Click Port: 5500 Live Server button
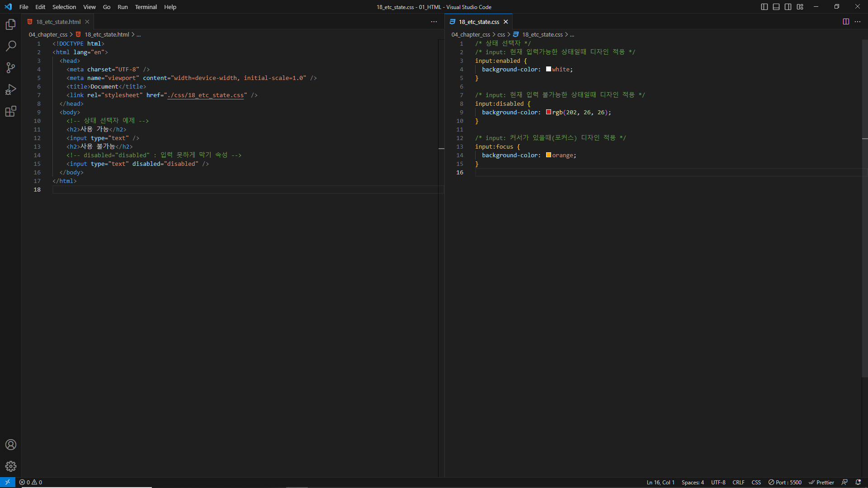868x488 pixels. point(785,482)
